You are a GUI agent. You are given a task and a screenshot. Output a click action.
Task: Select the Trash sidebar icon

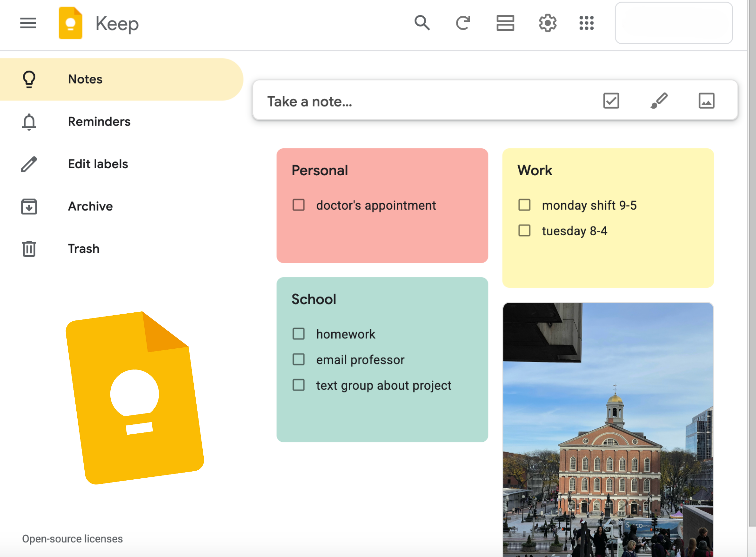coord(29,249)
